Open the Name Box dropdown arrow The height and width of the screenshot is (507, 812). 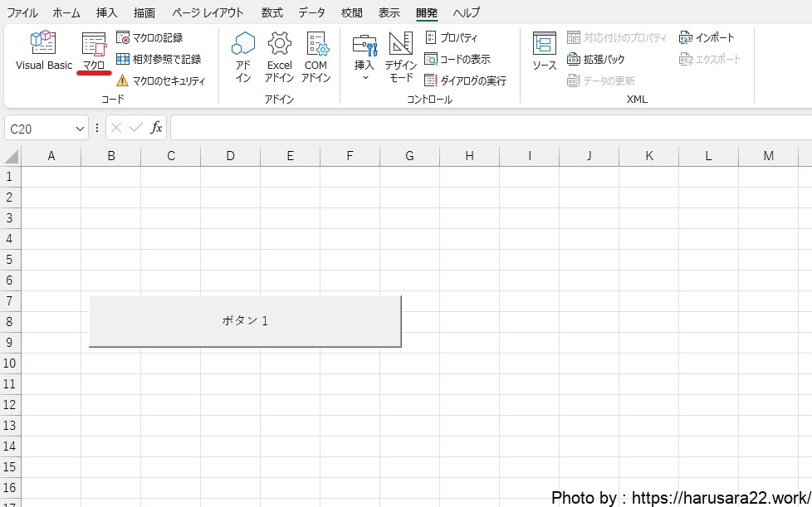tap(81, 129)
